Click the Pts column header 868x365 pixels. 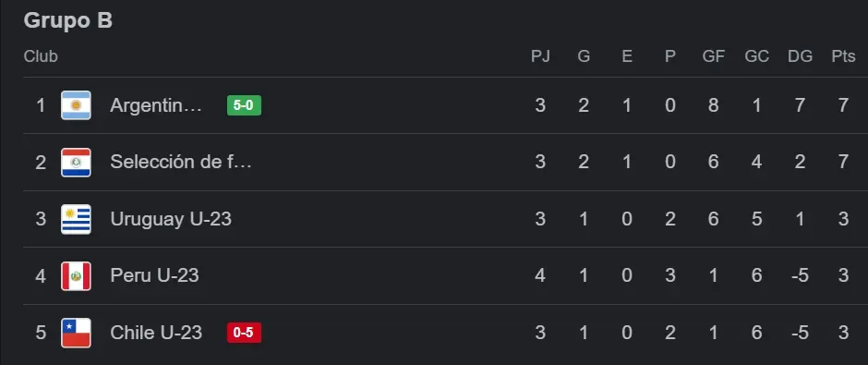[x=843, y=56]
